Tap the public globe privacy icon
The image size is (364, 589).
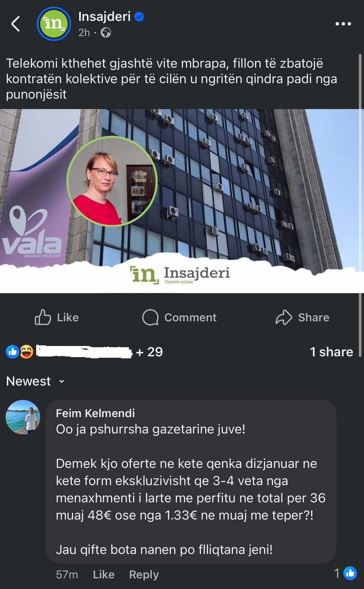pos(106,32)
